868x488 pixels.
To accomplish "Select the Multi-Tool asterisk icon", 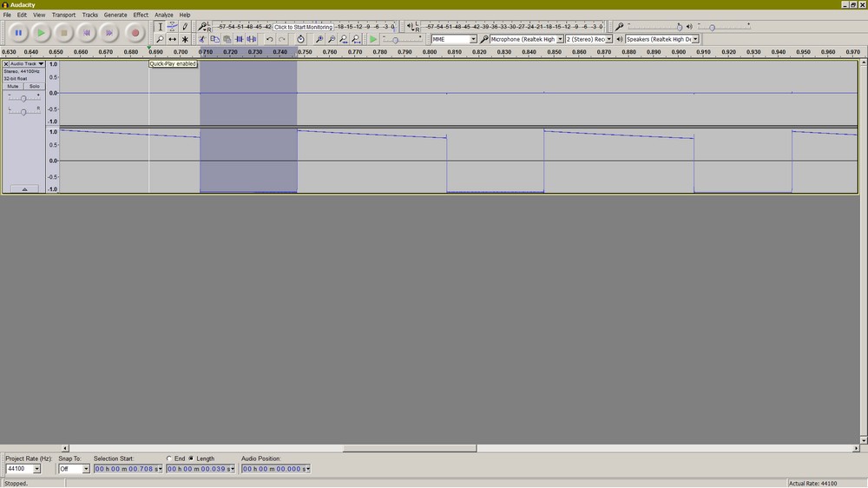I will (185, 39).
